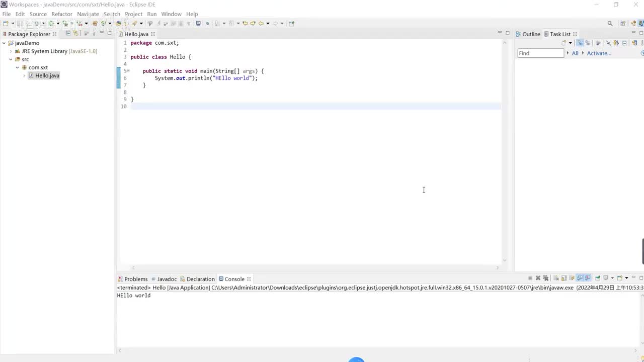Click the Pin Console icon
Screen dimensions: 644x362
click(598, 278)
